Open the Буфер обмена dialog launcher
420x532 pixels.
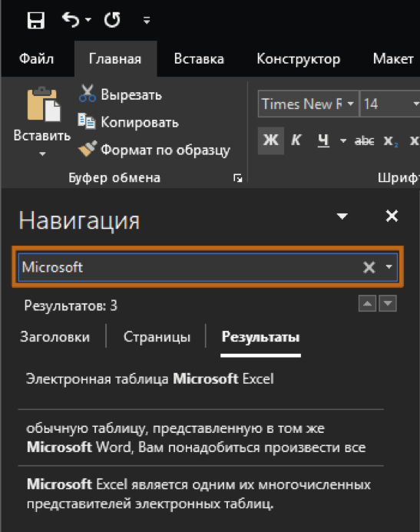(x=238, y=178)
